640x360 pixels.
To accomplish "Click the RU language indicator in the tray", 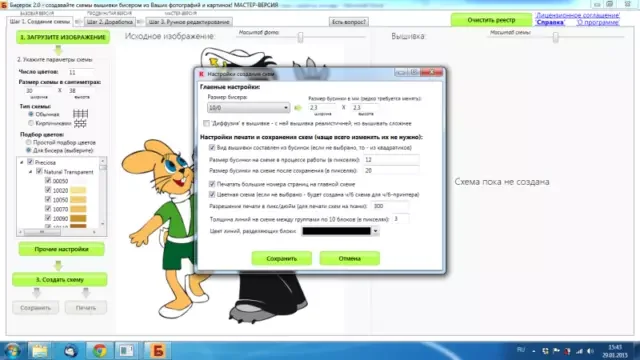I will (521, 350).
